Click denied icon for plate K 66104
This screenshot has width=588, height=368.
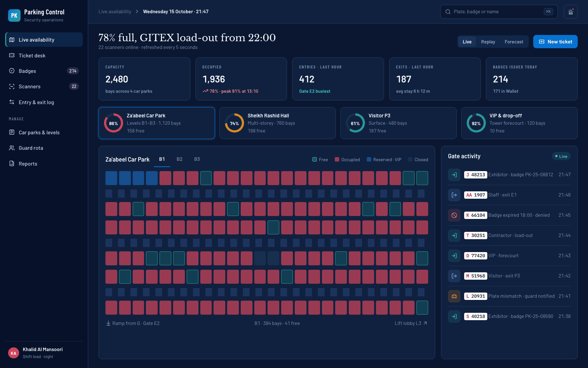(x=454, y=215)
